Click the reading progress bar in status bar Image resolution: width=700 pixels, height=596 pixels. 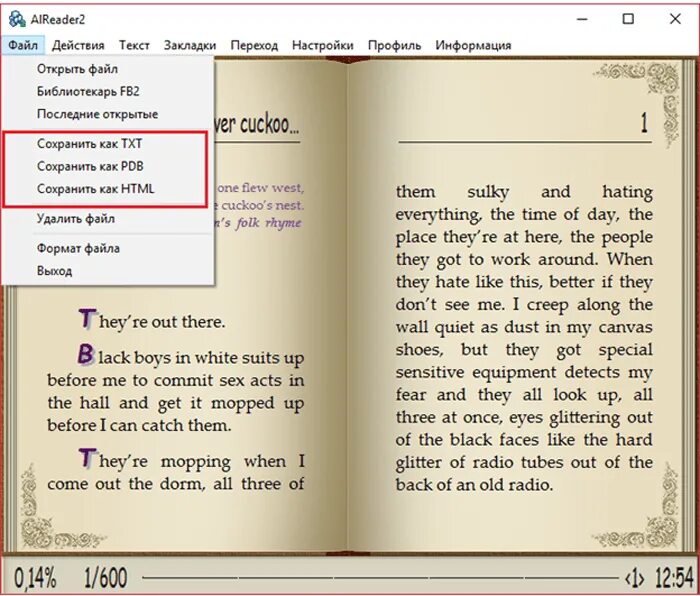tap(382, 578)
